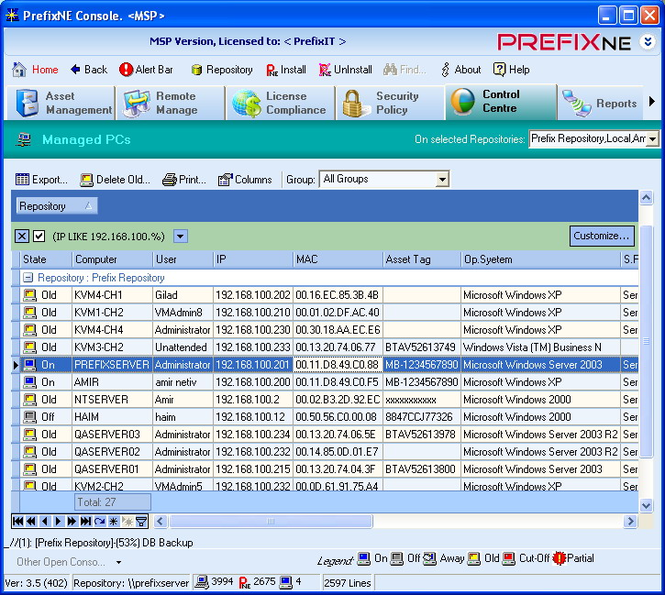
Task: Sort by the Repository group column
Action: (x=56, y=206)
